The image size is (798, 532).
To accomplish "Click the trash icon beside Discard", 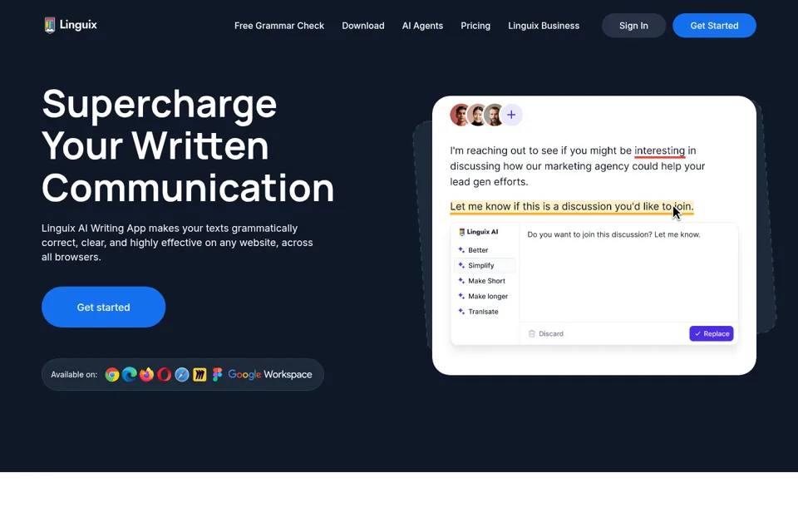I will pyautogui.click(x=532, y=334).
